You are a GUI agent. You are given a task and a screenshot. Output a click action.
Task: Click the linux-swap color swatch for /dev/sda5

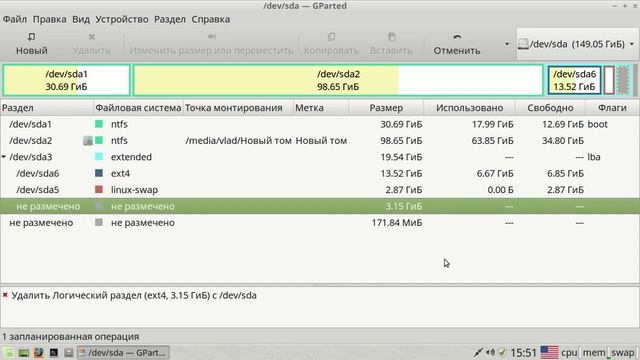pos(99,189)
